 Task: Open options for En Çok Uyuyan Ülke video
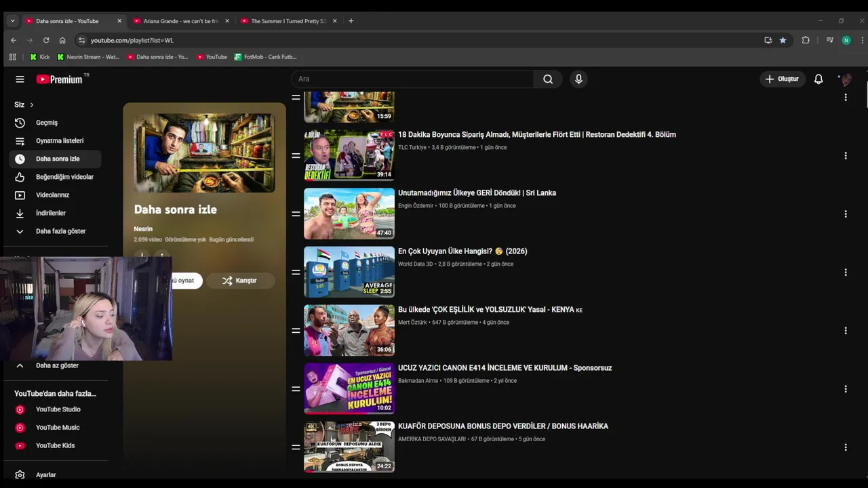click(845, 272)
